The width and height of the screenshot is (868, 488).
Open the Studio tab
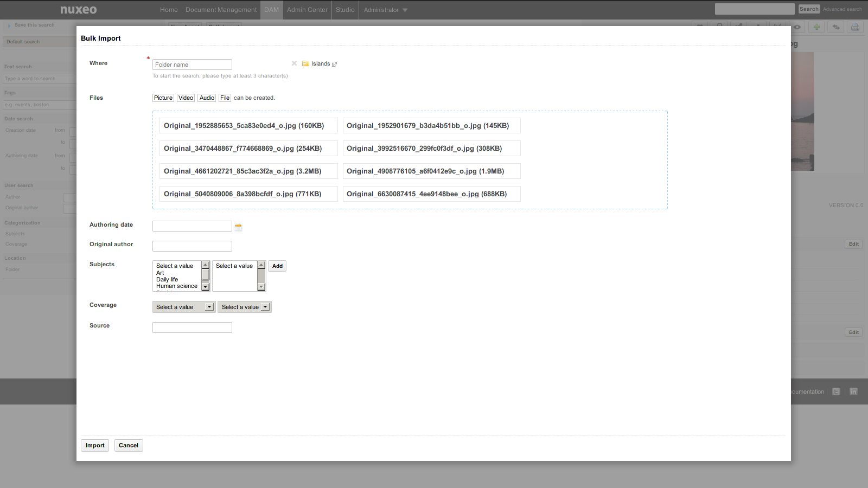coord(345,10)
